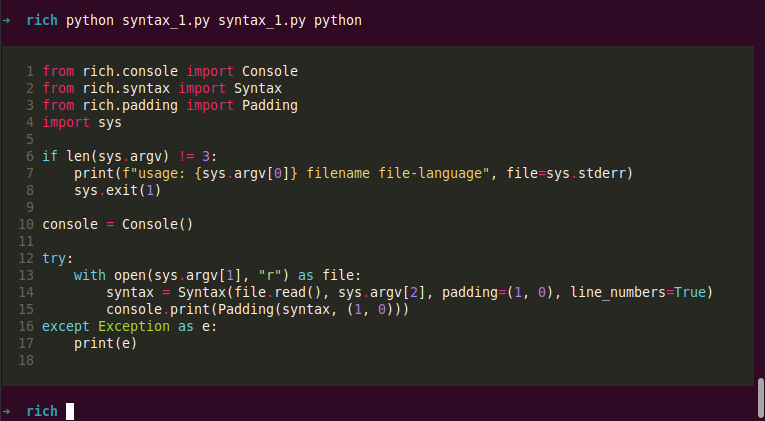Click 'as file:' on line 13
Image resolution: width=765 pixels, height=421 pixels.
329,275
